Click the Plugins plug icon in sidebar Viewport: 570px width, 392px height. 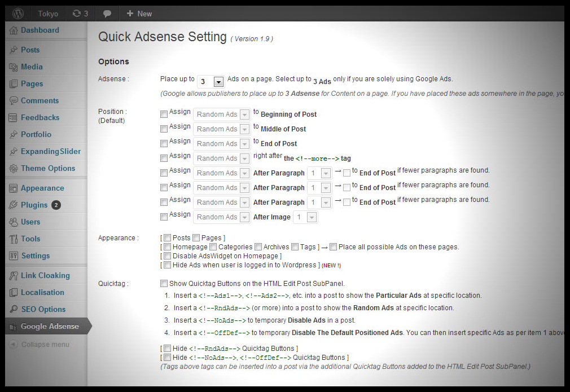click(x=14, y=205)
